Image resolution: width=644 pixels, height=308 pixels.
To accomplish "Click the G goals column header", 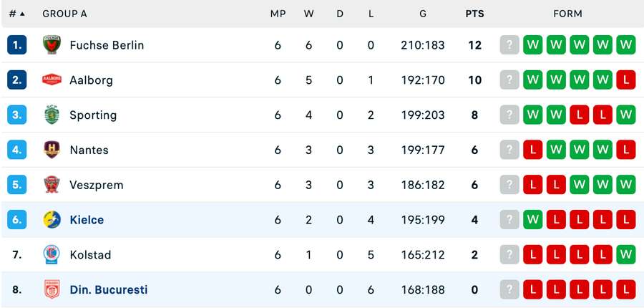I will coord(423,14).
